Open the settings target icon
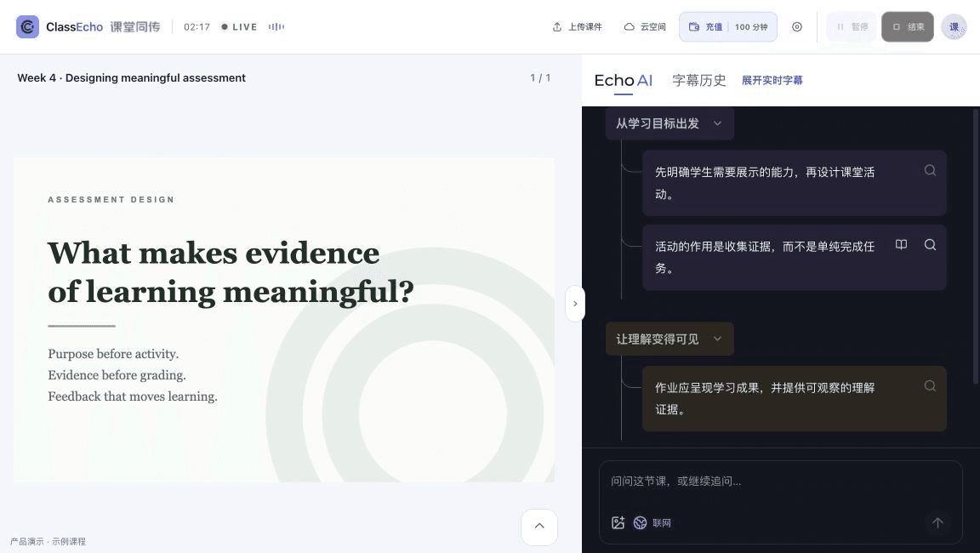Image resolution: width=980 pixels, height=553 pixels. pos(797,27)
